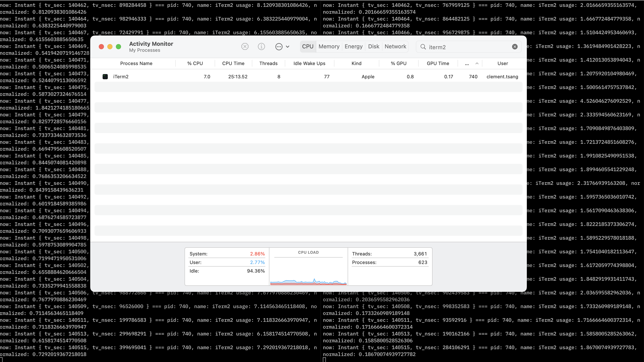Click the iTerm2 application icon in the row
The image size is (644, 362).
105,77
